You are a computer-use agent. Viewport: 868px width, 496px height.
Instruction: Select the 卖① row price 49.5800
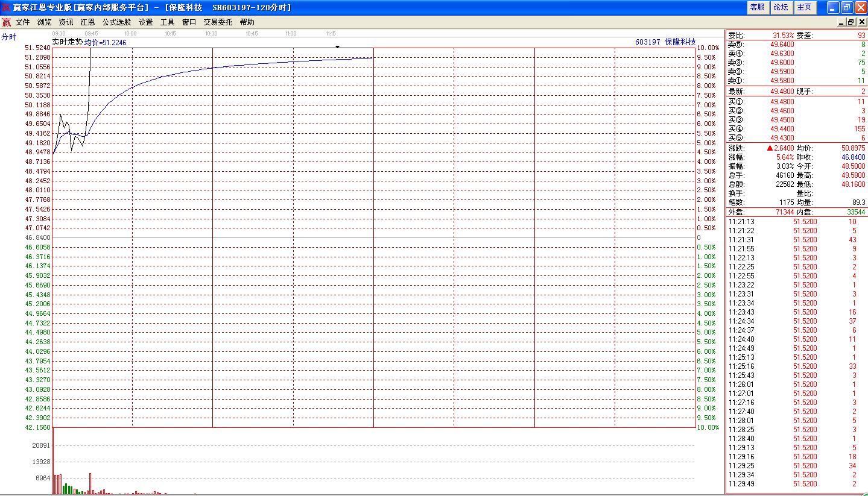point(782,81)
